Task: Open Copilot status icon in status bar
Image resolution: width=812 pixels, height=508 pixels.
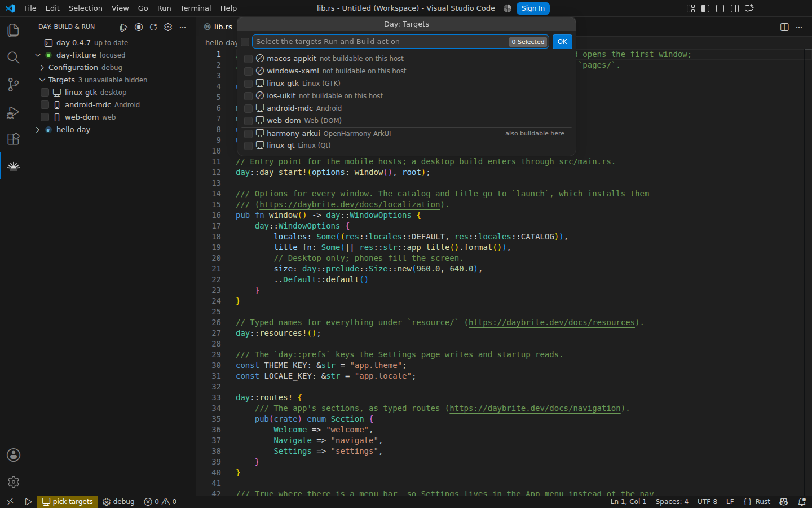Action: (x=783, y=502)
